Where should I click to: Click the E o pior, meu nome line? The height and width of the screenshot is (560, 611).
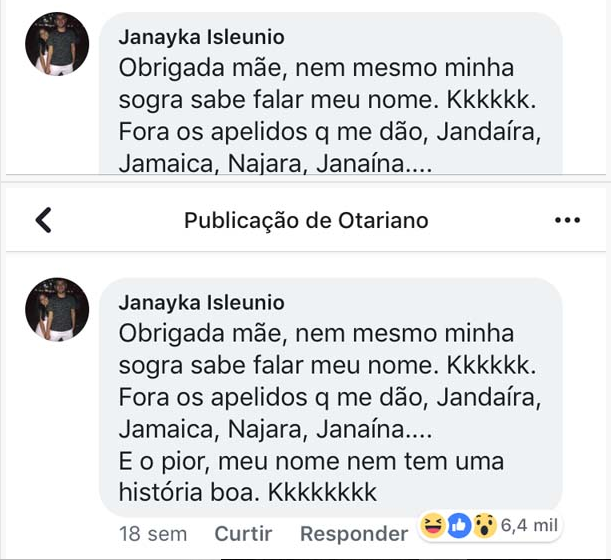click(311, 461)
